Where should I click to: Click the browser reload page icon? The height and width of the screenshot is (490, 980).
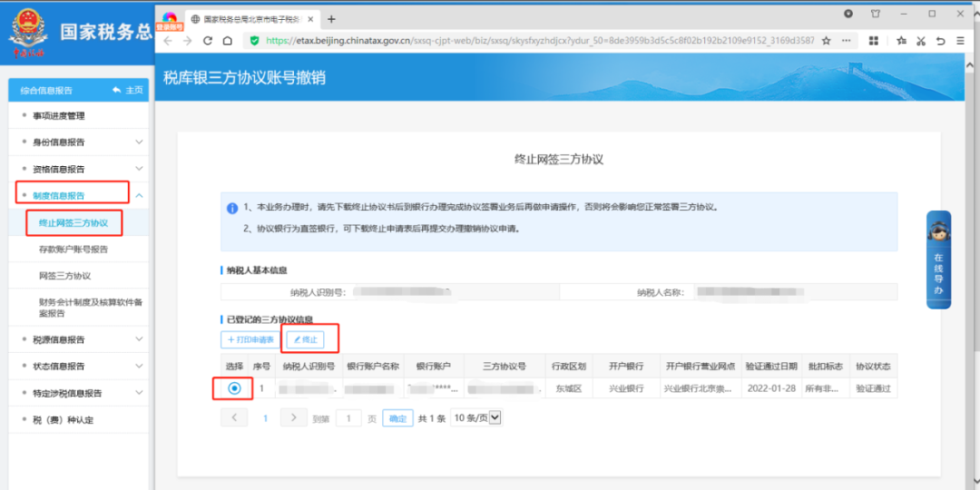click(x=208, y=41)
